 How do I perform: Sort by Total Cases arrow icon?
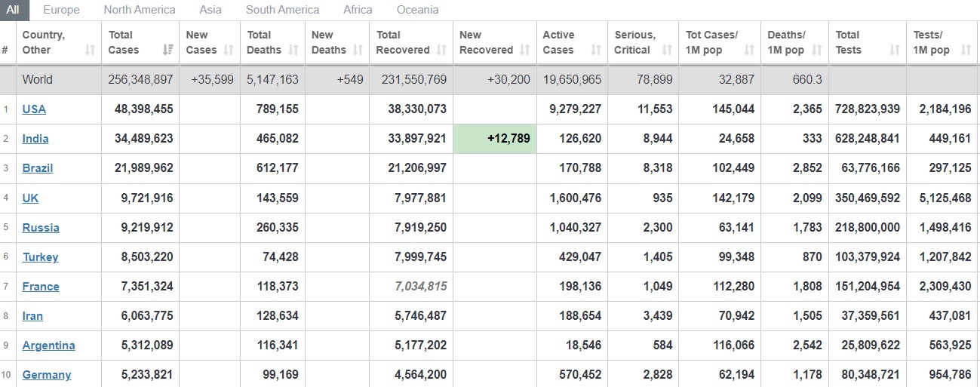pos(167,51)
